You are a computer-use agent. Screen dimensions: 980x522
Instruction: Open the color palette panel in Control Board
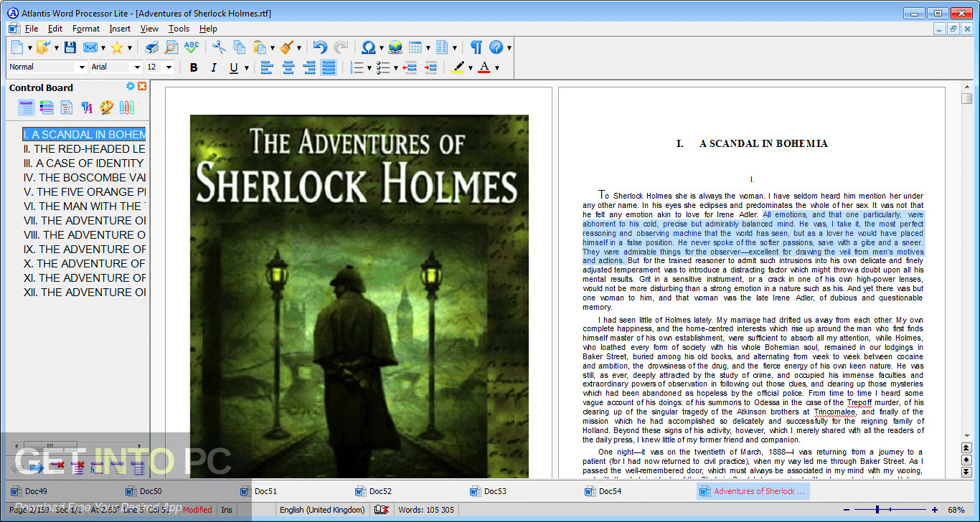(x=107, y=108)
